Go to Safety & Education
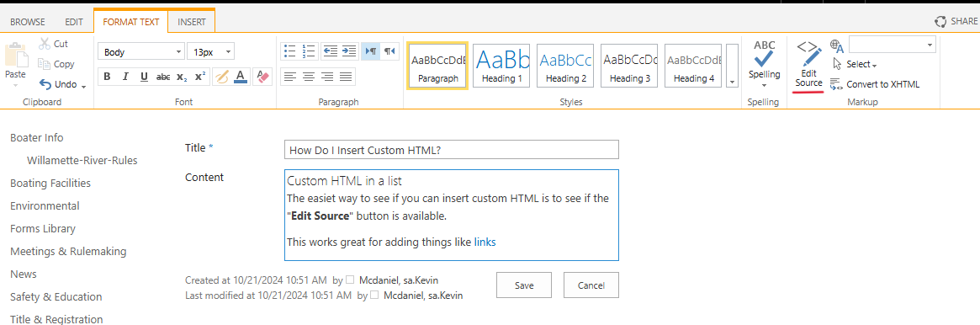 (56, 297)
